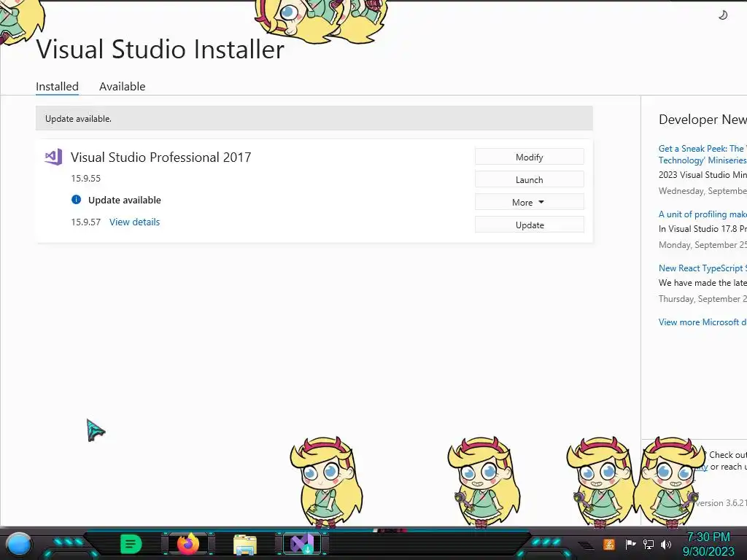Launch Visual Studio Professional 2017
This screenshot has height=560, width=747.
530,179
